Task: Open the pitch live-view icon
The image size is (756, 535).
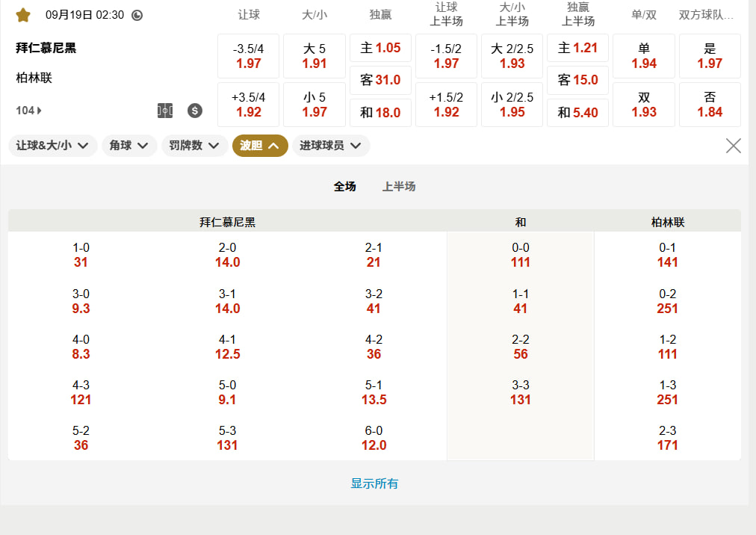Action: tap(165, 111)
